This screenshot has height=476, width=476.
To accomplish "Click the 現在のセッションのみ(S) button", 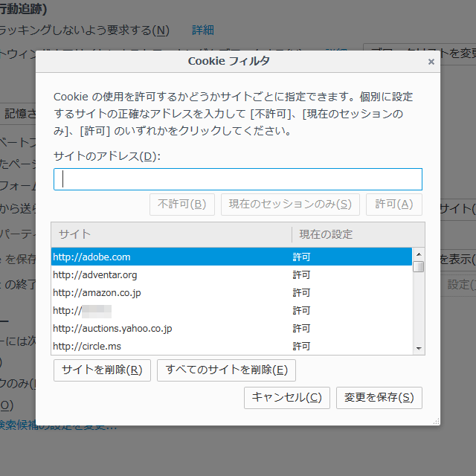I will pyautogui.click(x=290, y=205).
